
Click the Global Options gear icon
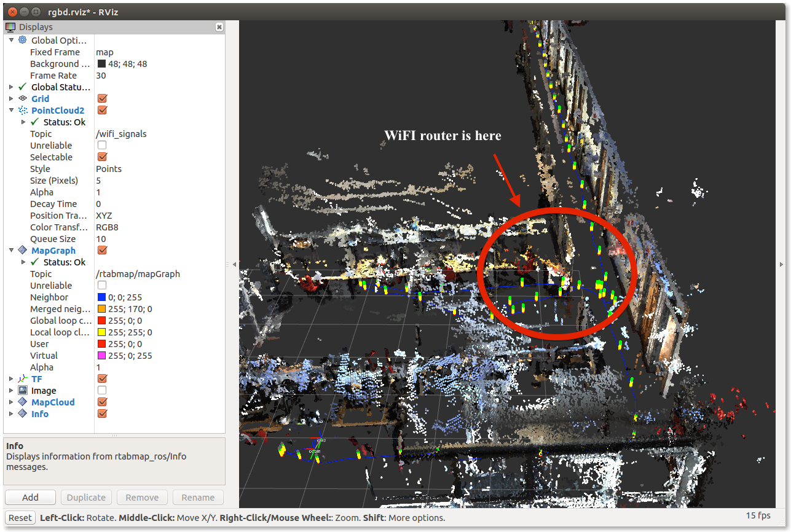click(x=23, y=41)
